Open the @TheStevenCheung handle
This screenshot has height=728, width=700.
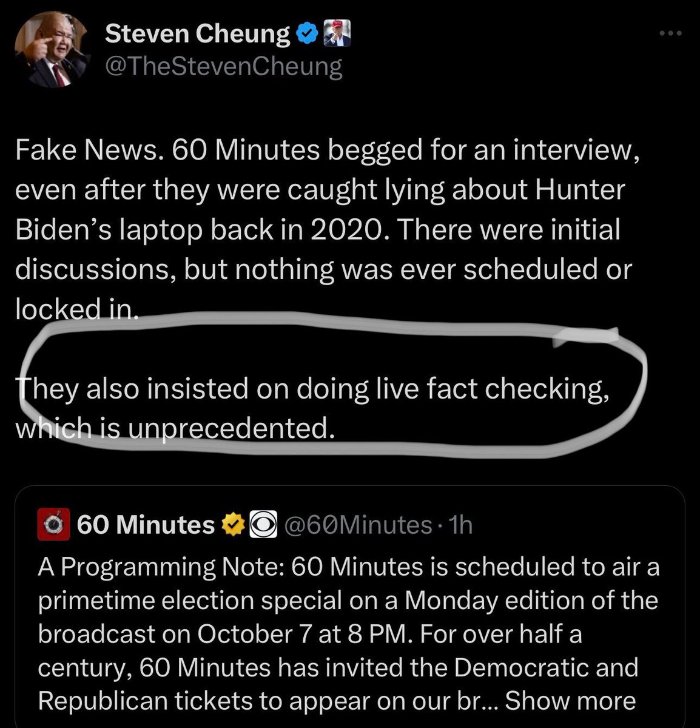point(224,66)
